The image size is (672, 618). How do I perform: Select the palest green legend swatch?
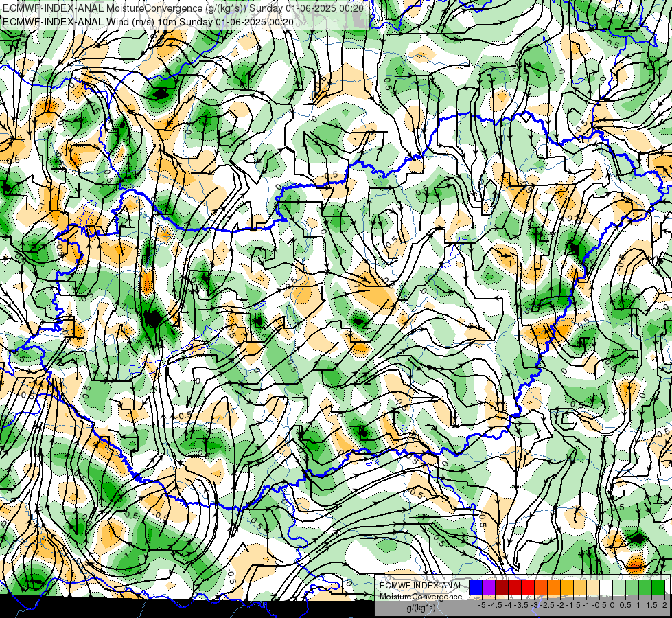(619, 588)
